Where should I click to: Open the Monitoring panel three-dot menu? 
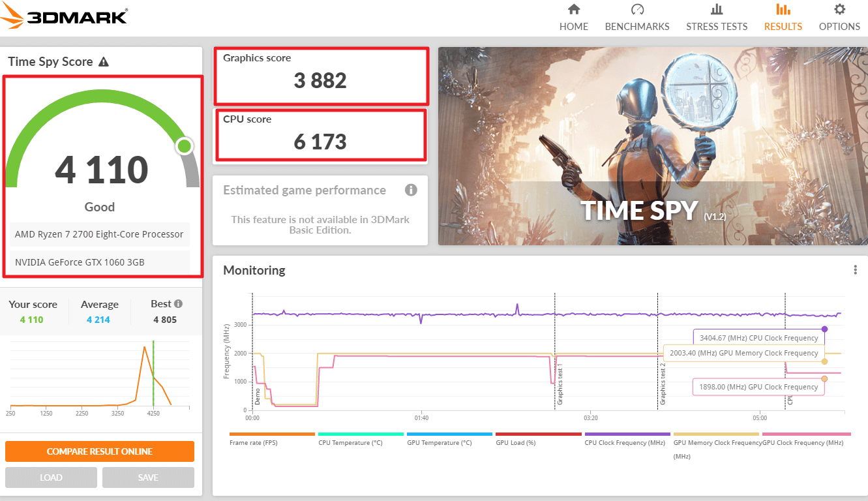(x=855, y=270)
